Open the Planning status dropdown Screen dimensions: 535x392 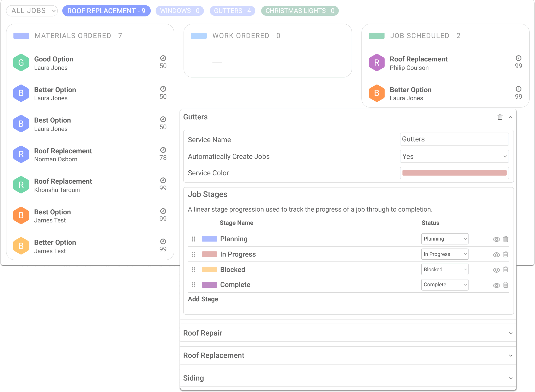445,239
